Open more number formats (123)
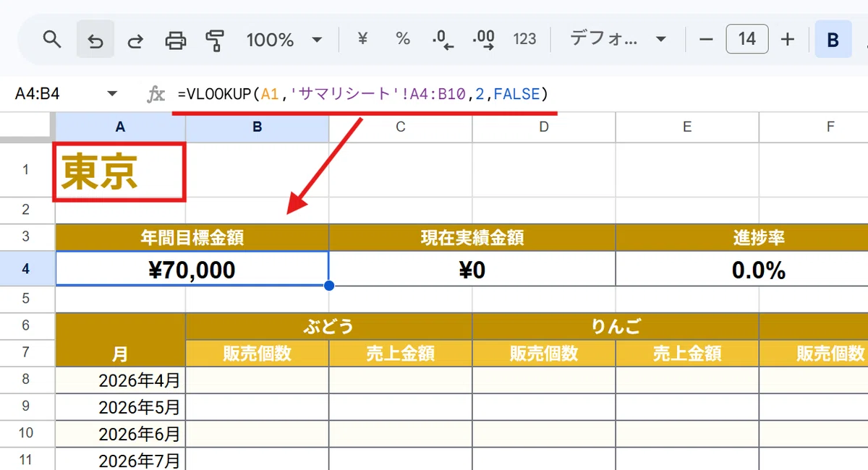Viewport: 868px width, 470px height. point(524,39)
